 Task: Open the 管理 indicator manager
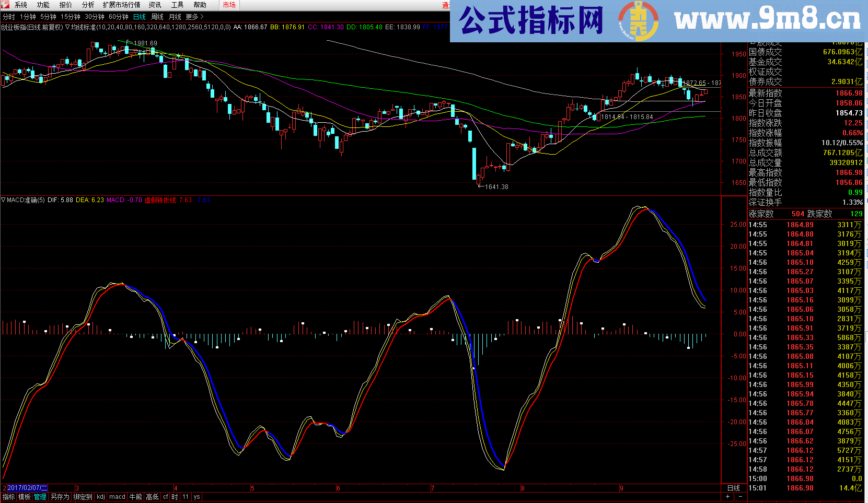click(40, 497)
